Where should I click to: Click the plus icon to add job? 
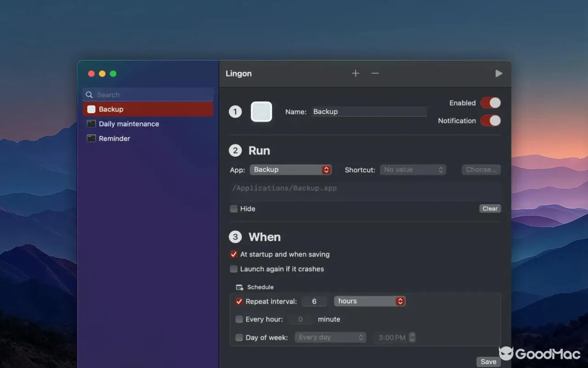pos(356,74)
